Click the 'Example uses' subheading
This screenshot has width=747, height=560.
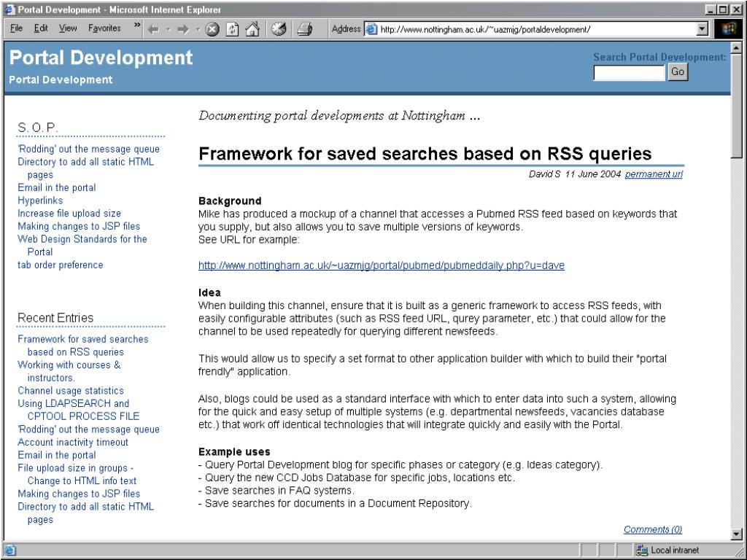tap(234, 451)
